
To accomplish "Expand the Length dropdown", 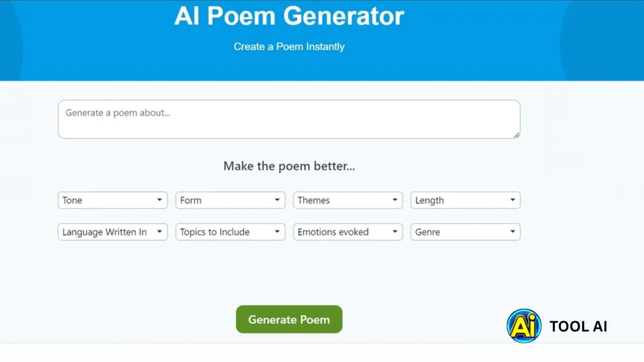I will pyautogui.click(x=465, y=200).
